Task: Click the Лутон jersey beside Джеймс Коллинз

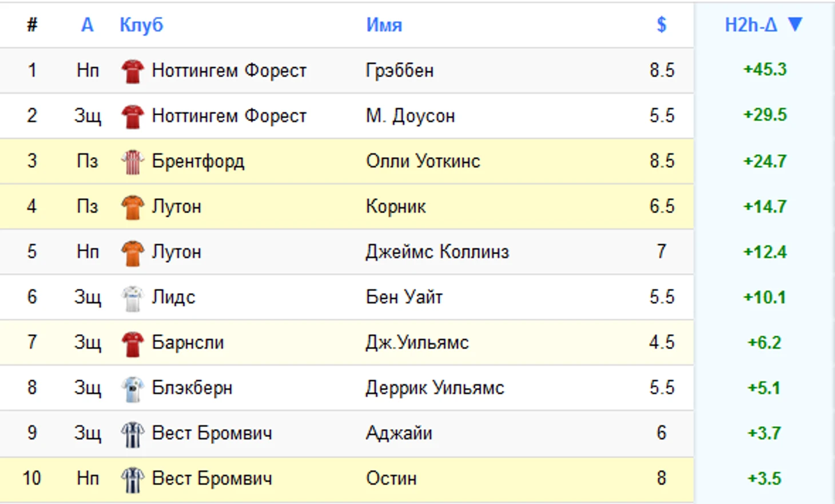Action: 132,252
